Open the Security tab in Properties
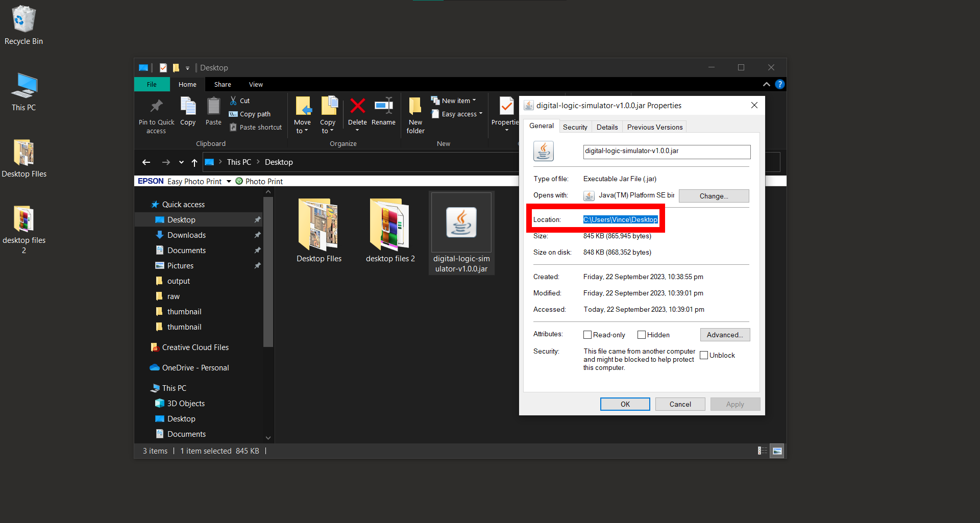 tap(575, 127)
